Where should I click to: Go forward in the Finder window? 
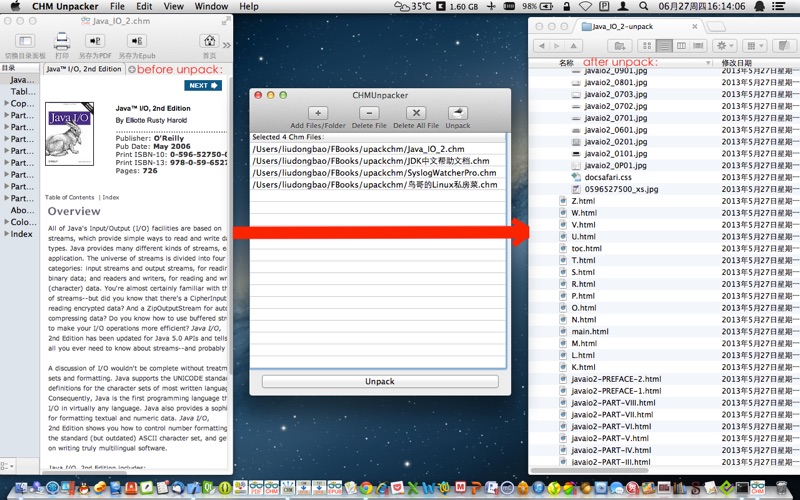[557, 46]
